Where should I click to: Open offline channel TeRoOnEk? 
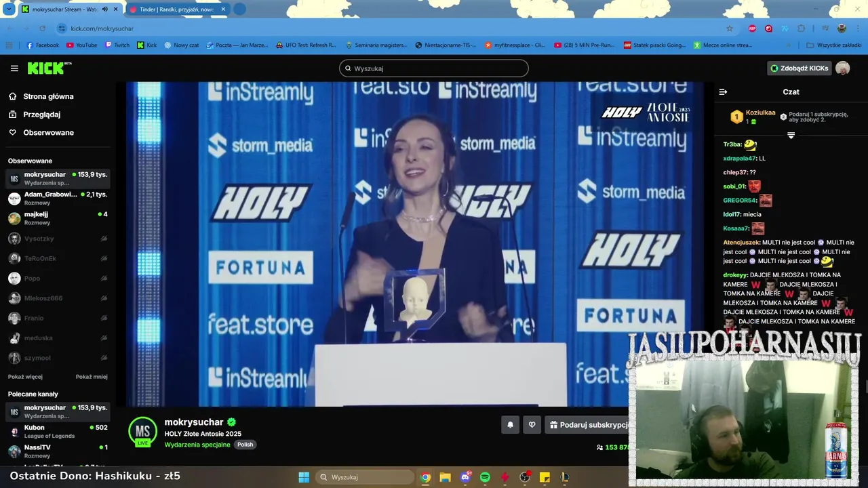click(x=58, y=258)
